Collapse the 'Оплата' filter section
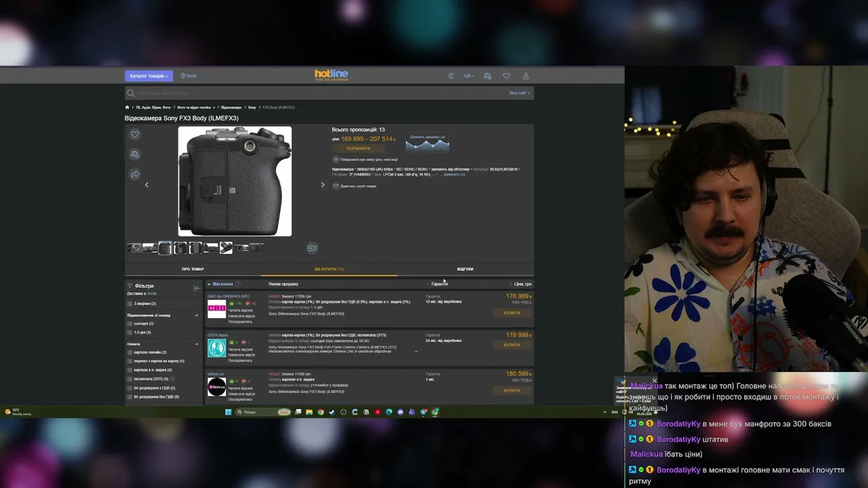This screenshot has width=868, height=488. pos(197,344)
